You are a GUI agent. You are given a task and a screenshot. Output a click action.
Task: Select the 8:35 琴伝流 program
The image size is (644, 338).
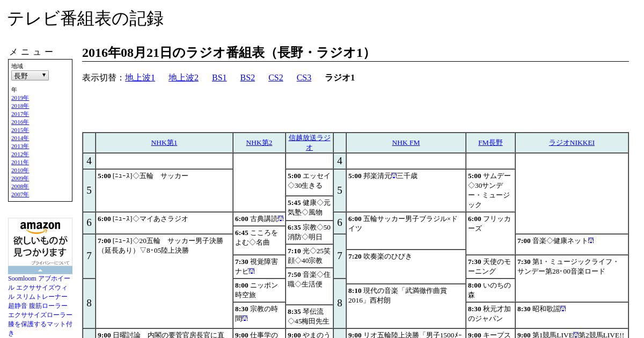309,317
